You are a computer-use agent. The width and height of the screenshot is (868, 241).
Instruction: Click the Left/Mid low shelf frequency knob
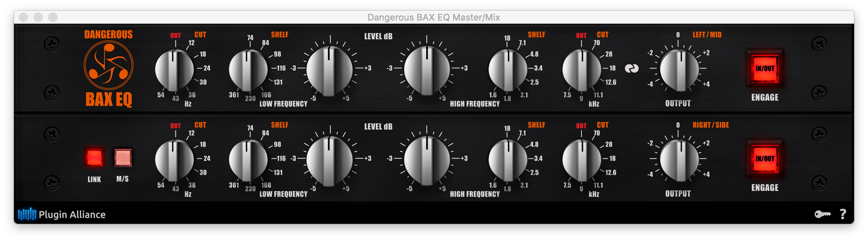click(248, 70)
